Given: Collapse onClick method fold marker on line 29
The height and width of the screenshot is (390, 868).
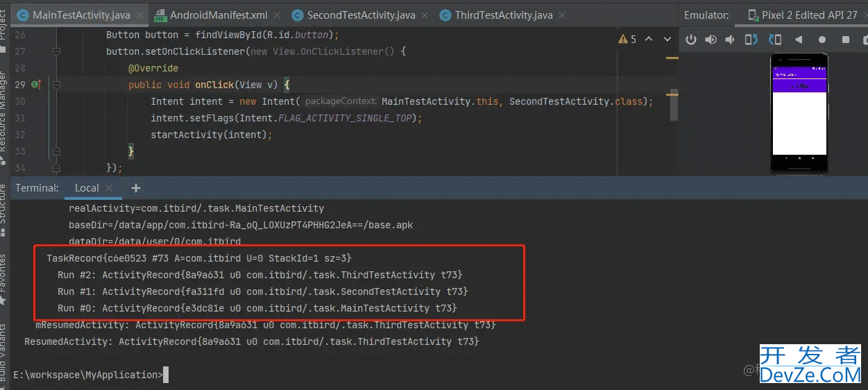Looking at the screenshot, I should 56,85.
